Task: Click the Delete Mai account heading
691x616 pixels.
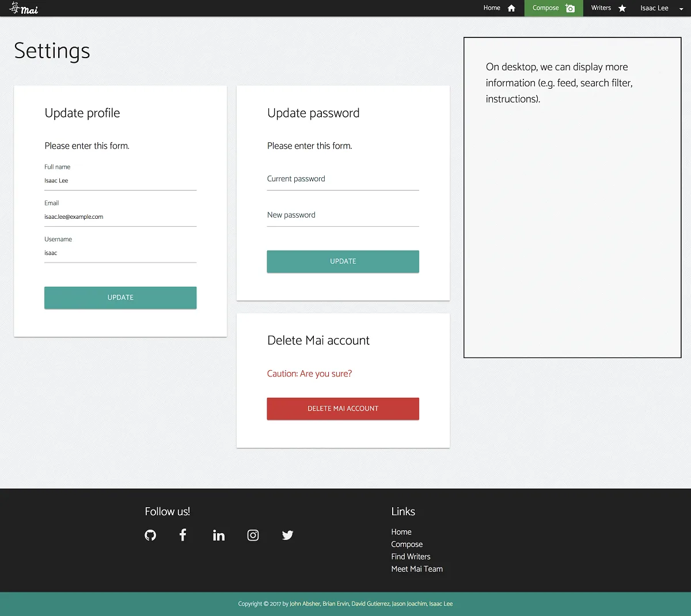Action: 318,340
